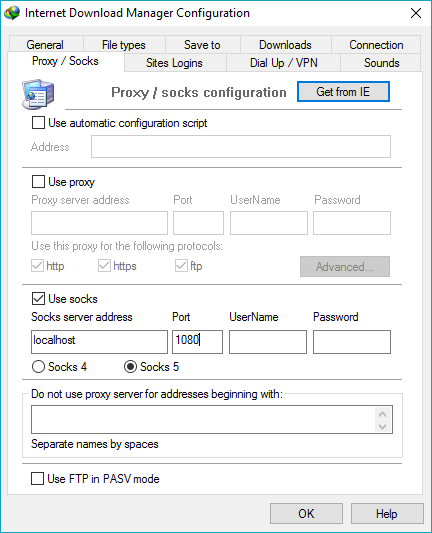Select the Socks 5 radio button
This screenshot has height=533, width=432.
(x=130, y=367)
